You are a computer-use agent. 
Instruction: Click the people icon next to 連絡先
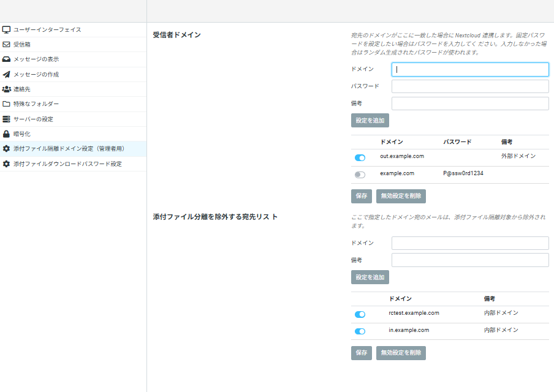7,89
